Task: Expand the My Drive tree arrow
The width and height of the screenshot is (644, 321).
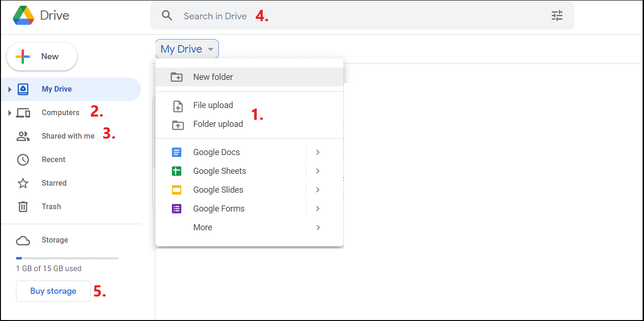Action: (8, 89)
